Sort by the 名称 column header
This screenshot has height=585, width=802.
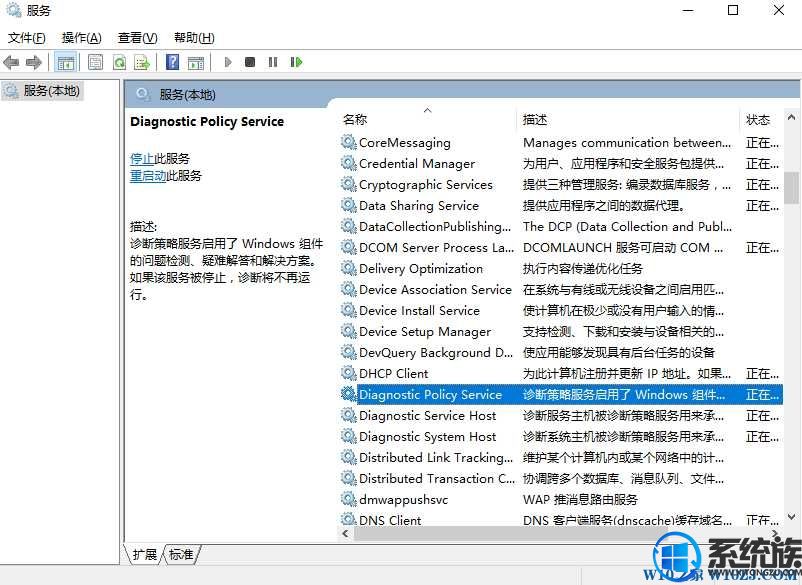tap(428, 120)
